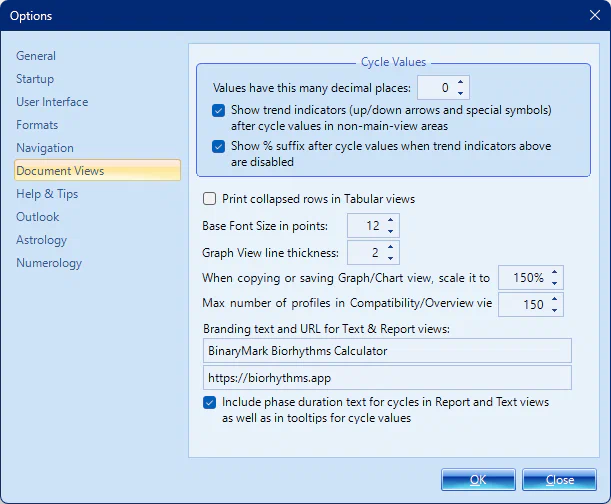Click the branding text input field
Viewport: 611px width, 504px height.
tap(386, 351)
